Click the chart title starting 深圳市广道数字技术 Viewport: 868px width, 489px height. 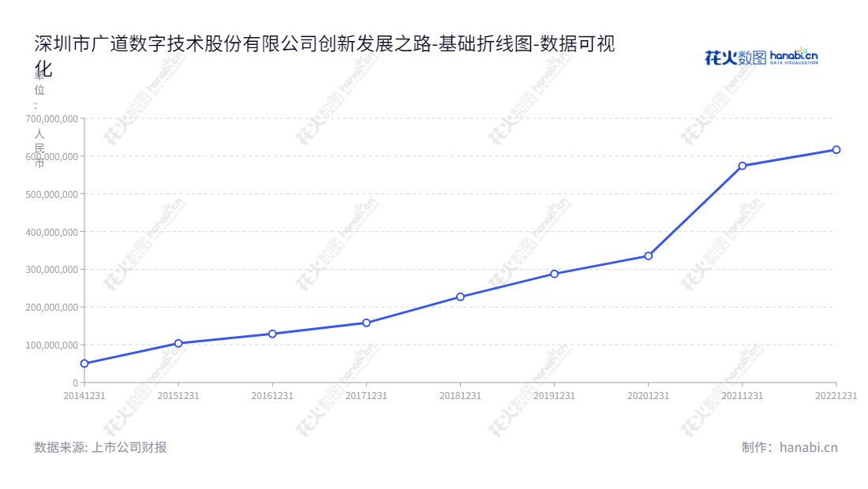tap(324, 55)
